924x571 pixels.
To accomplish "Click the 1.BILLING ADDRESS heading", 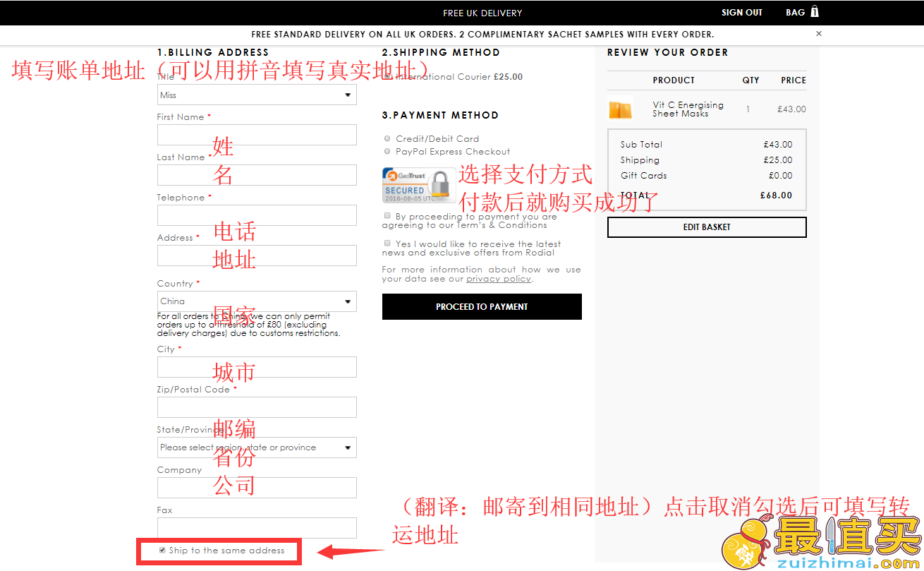I will tap(213, 52).
